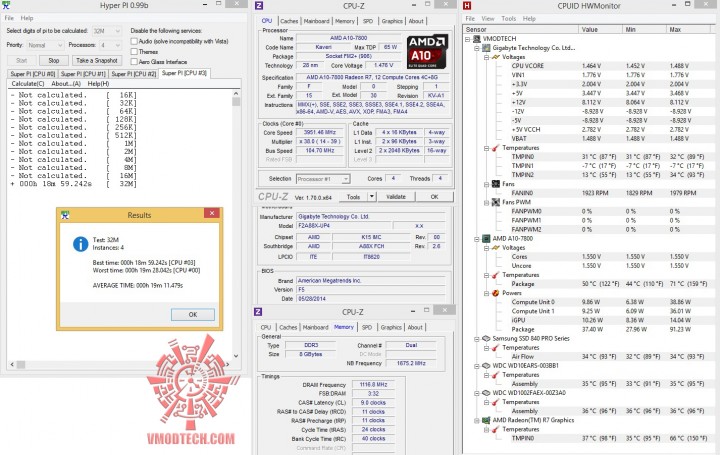The image size is (720, 455).
Task: Click the Super PI horizontal scrollbar left arrow
Action: (x=12, y=365)
